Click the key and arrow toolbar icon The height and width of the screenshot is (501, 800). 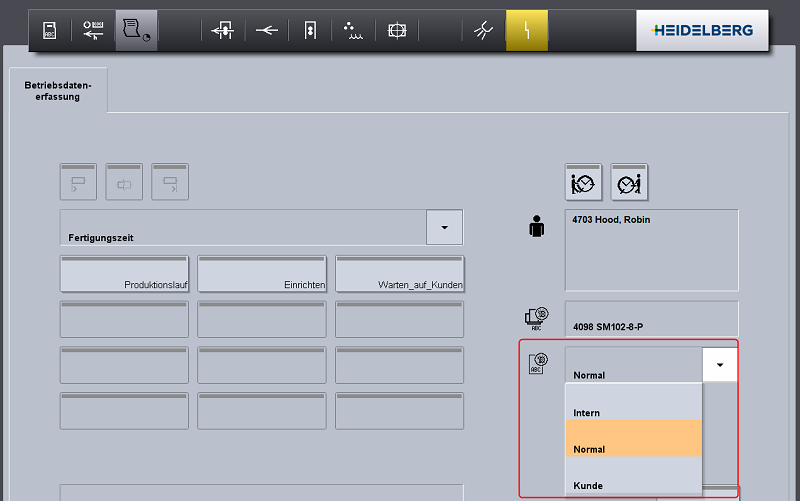click(x=93, y=30)
